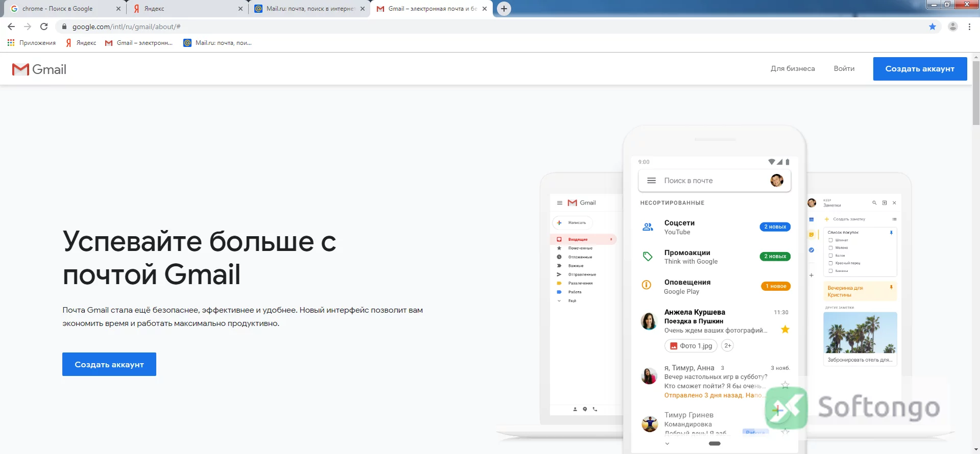The width and height of the screenshot is (980, 454).
Task: Click Войти to sign in
Action: (x=844, y=68)
